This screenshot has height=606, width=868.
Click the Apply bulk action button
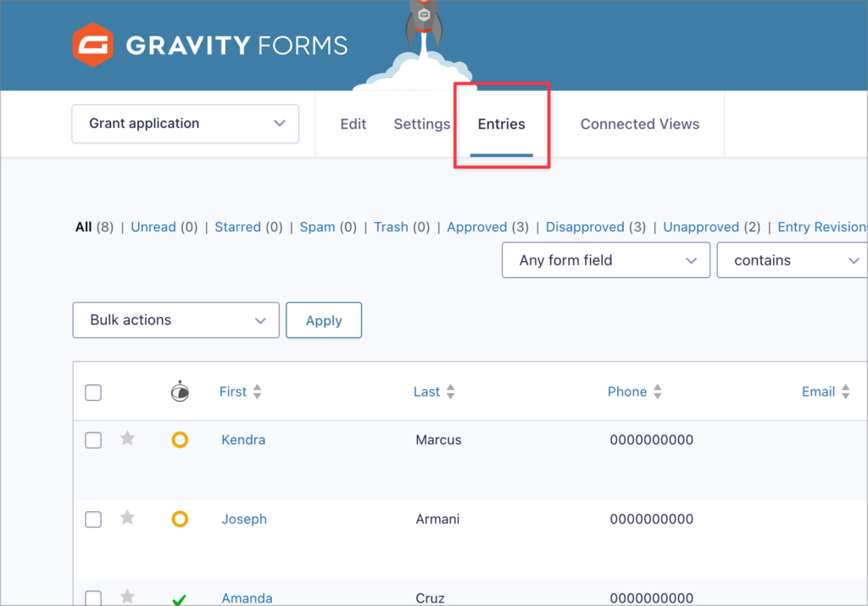pyautogui.click(x=324, y=320)
